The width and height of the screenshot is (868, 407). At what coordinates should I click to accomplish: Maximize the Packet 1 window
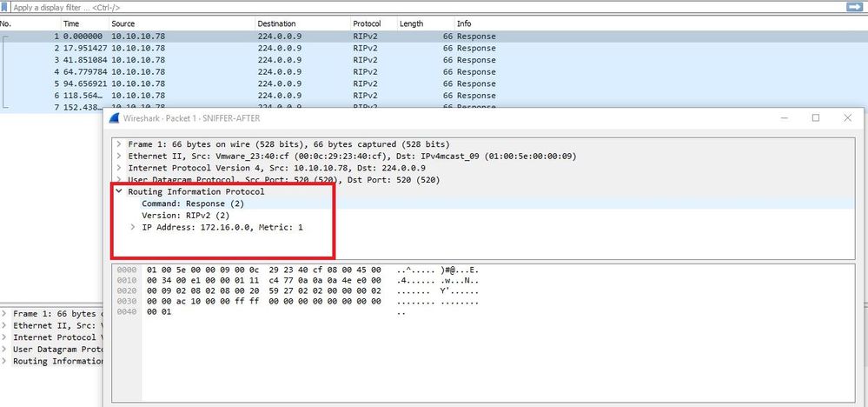point(815,118)
